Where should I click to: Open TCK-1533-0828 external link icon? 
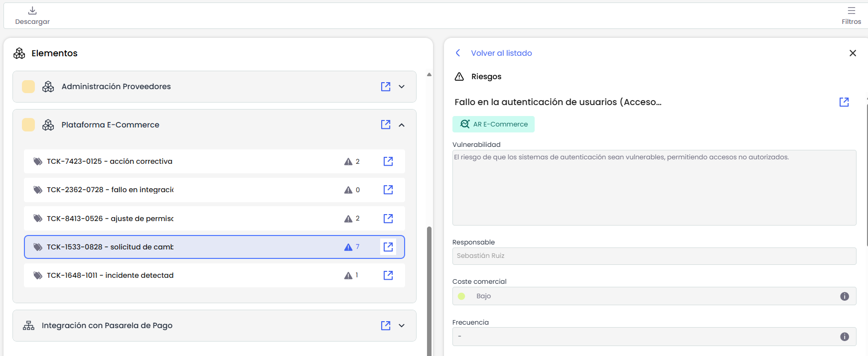pyautogui.click(x=388, y=247)
